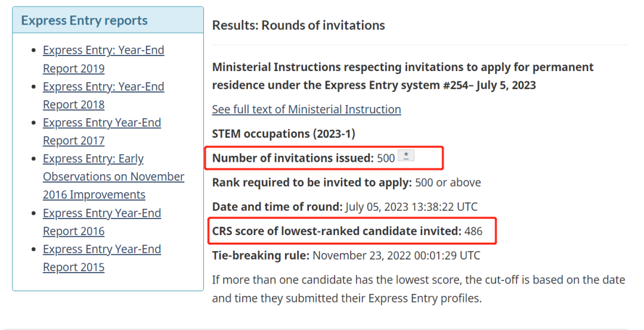The image size is (644, 330).
Task: Click the 500 or above rank value
Action: (x=448, y=183)
